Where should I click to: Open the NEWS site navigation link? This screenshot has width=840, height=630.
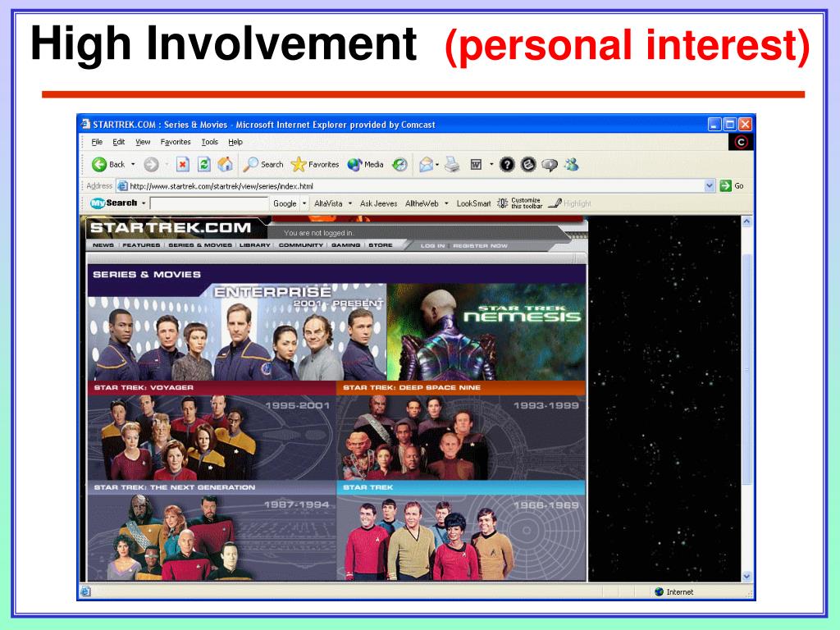(x=103, y=244)
